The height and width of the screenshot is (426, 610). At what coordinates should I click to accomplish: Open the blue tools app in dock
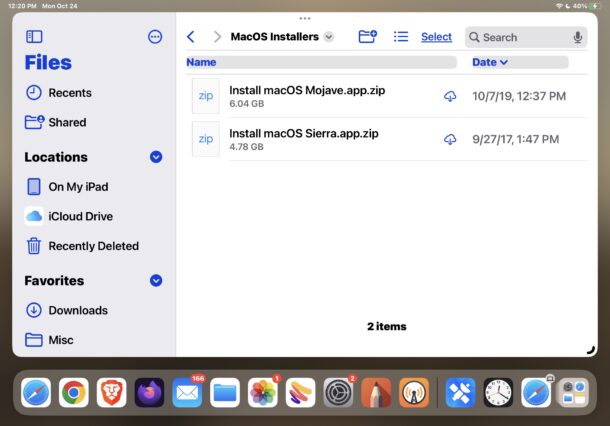tap(460, 393)
